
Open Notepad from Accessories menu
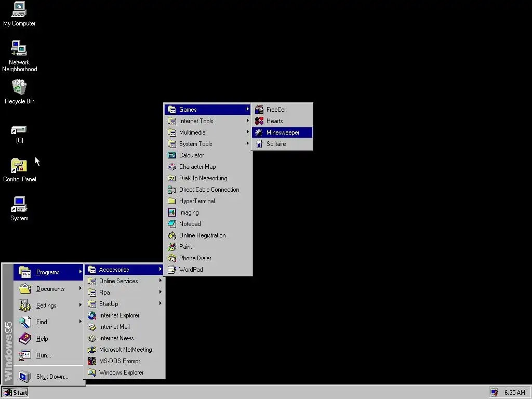coord(208,224)
